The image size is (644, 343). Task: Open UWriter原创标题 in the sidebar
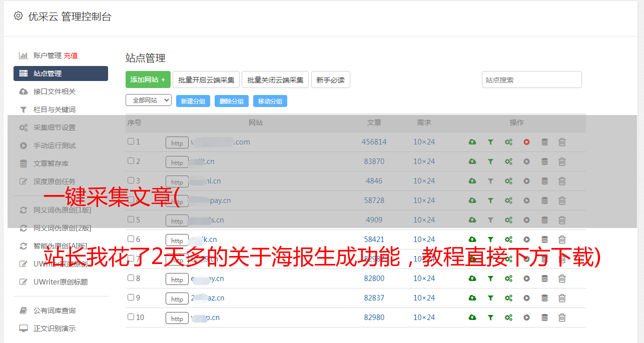coord(61,282)
